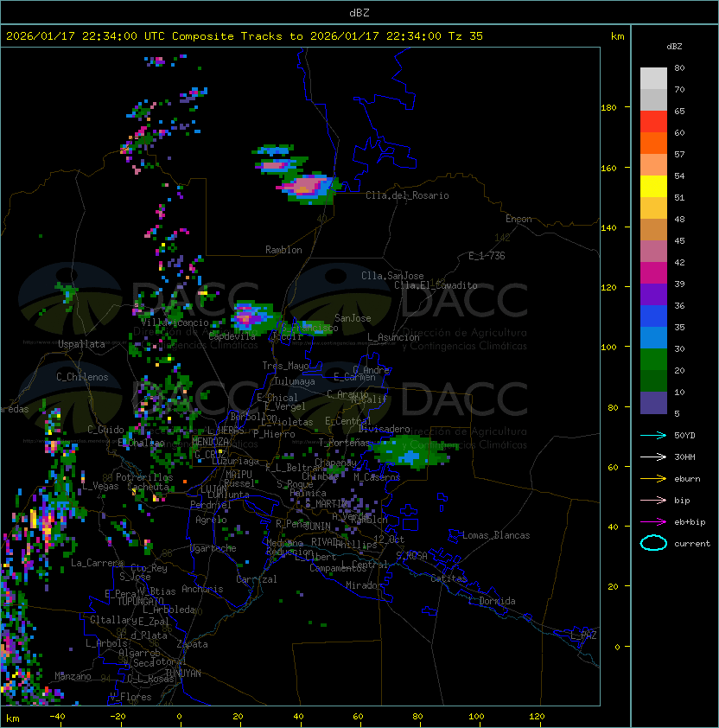The height and width of the screenshot is (728, 719).
Task: Click the eburn yellow arrow legend icon
Action: [x=653, y=479]
